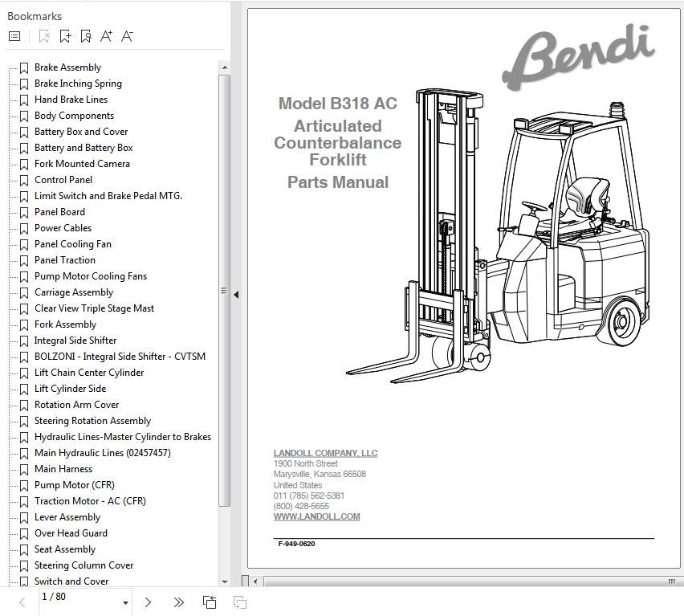
Task: Jump to last page double arrow
Action: [178, 602]
